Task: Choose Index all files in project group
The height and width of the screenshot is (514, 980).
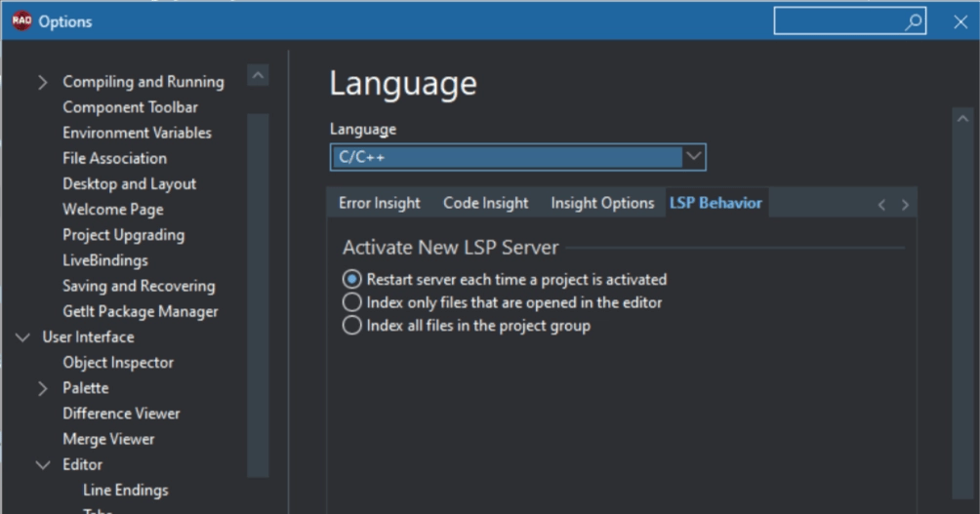Action: click(352, 326)
